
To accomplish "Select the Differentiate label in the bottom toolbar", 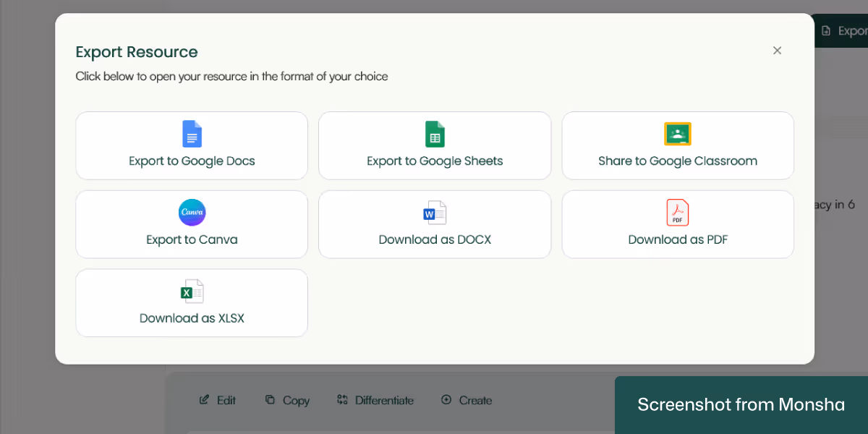I will tap(384, 400).
